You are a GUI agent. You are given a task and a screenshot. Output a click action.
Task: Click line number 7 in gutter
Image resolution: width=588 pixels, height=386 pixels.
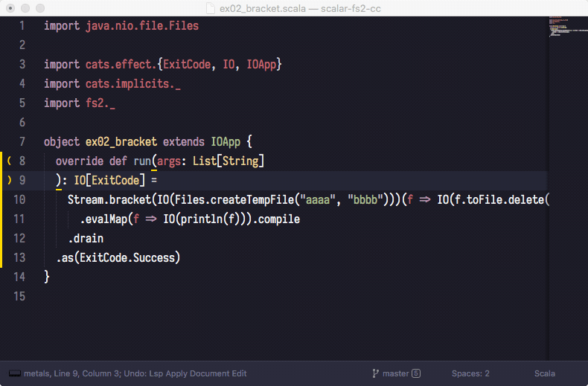22,141
